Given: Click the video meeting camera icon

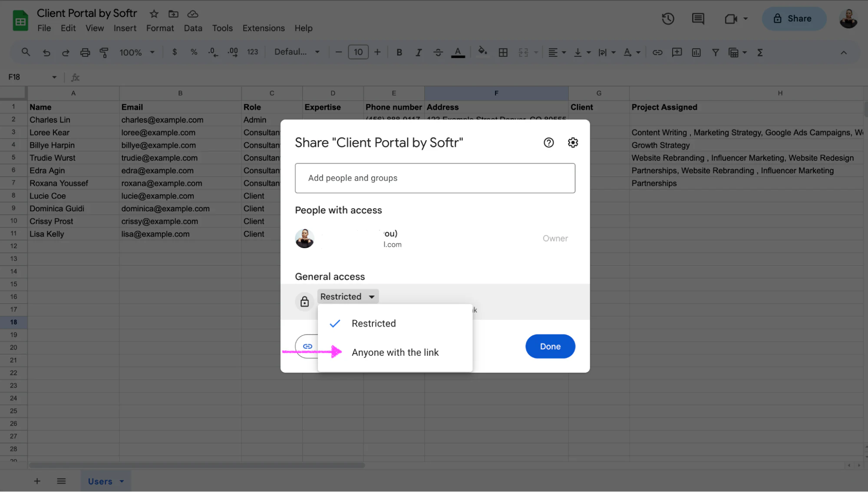Looking at the screenshot, I should coord(731,19).
